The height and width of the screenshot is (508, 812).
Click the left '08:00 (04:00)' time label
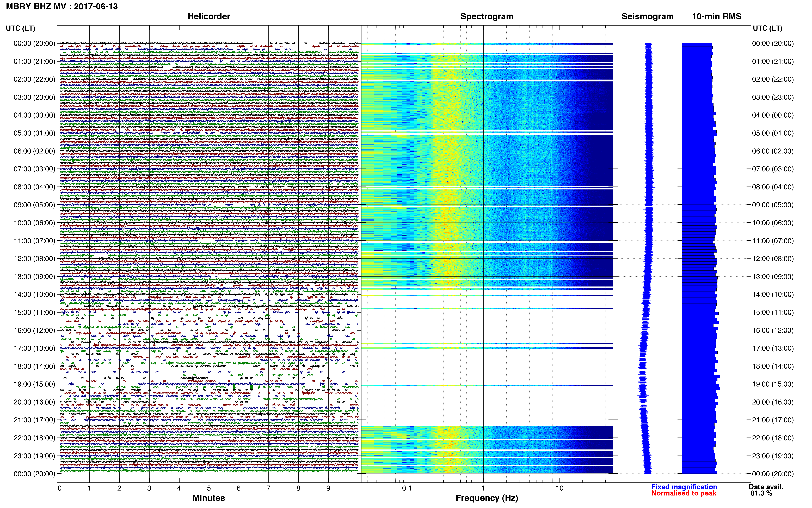[34, 187]
